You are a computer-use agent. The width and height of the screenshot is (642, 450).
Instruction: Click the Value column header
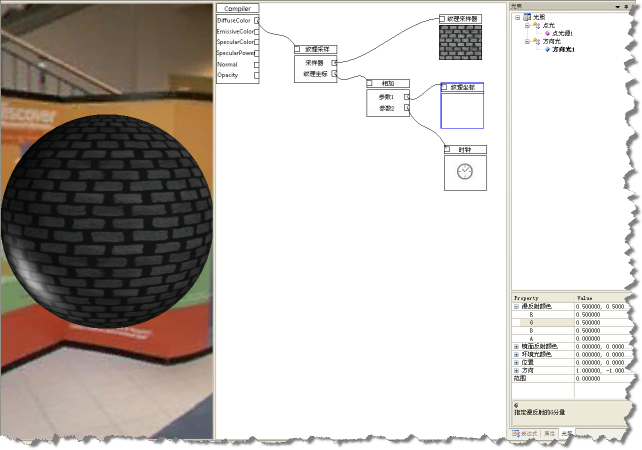click(602, 298)
